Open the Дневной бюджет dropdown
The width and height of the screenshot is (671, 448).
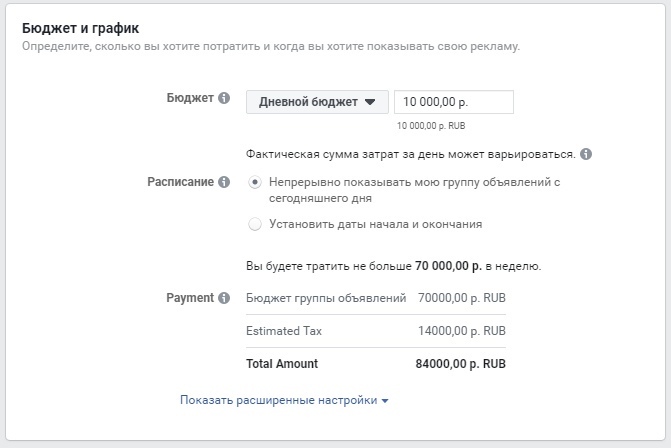(317, 102)
